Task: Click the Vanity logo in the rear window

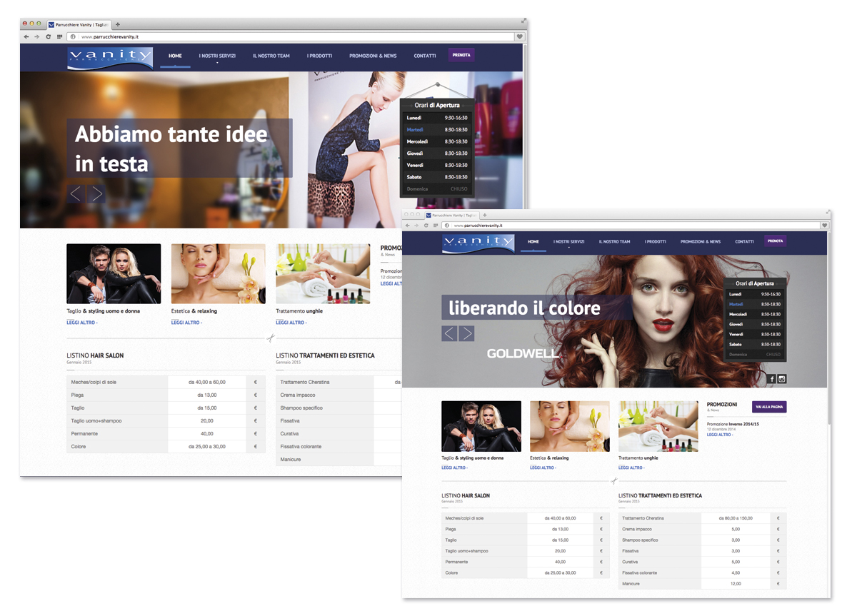Action: 110,59
